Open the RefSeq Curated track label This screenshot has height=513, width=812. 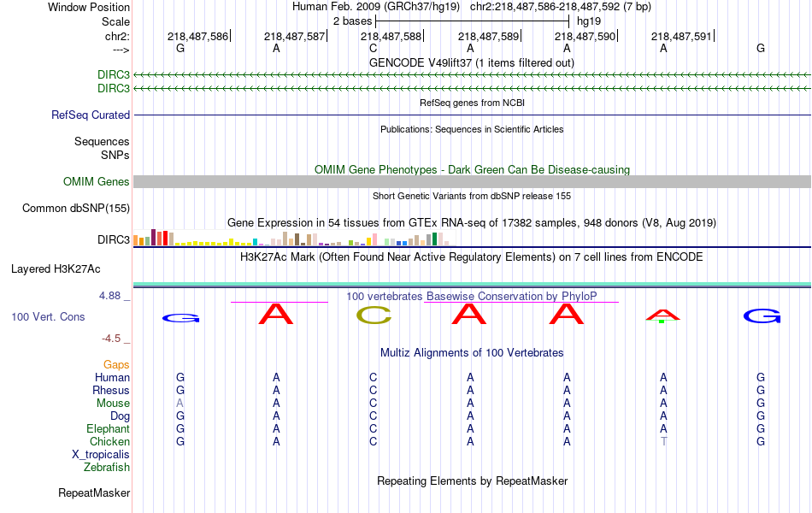[91, 115]
